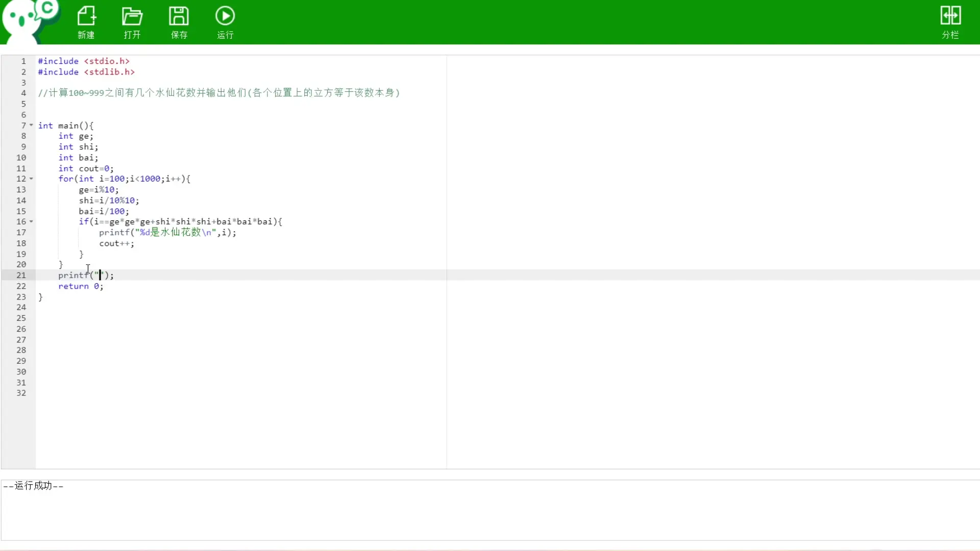Click the mascot logo in the top-left corner
Screen dimensions: 980x551
(30, 21)
